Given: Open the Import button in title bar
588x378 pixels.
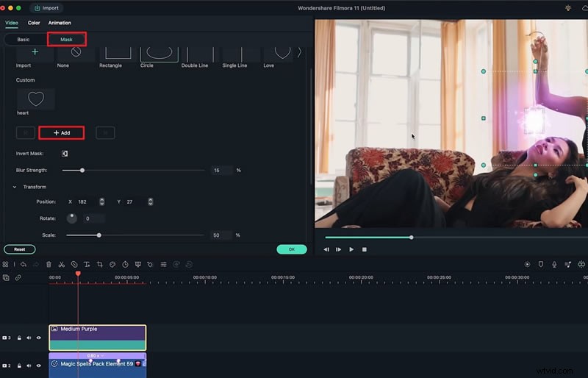Looking at the screenshot, I should 46,8.
